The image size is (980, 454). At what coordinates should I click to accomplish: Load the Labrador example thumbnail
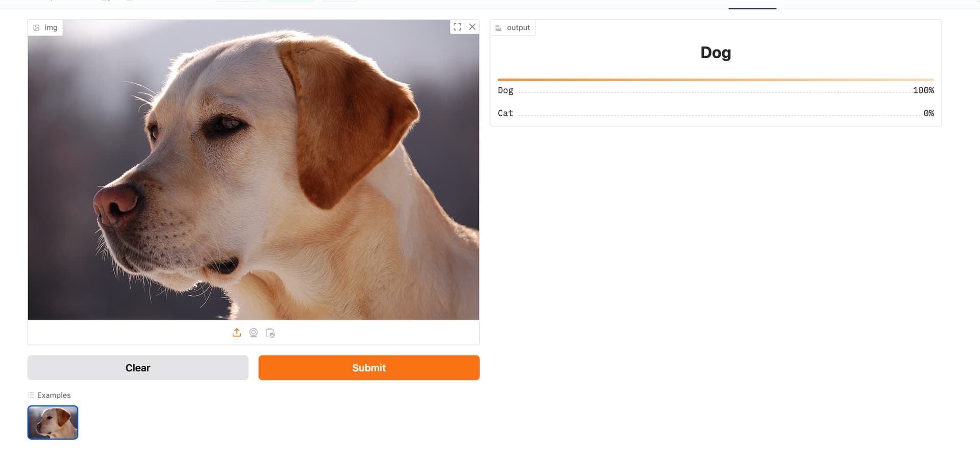[x=53, y=422]
